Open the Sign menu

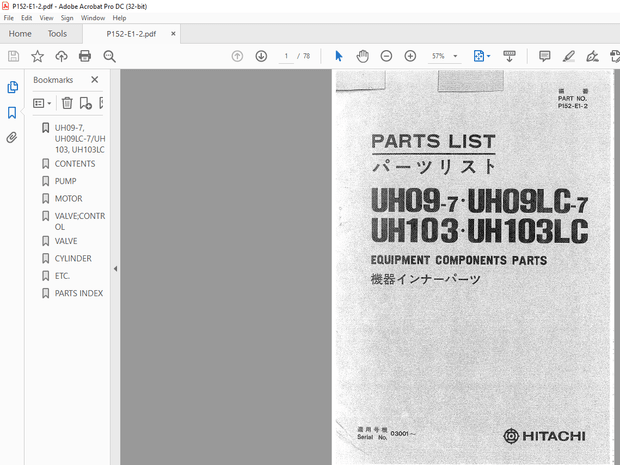click(67, 18)
